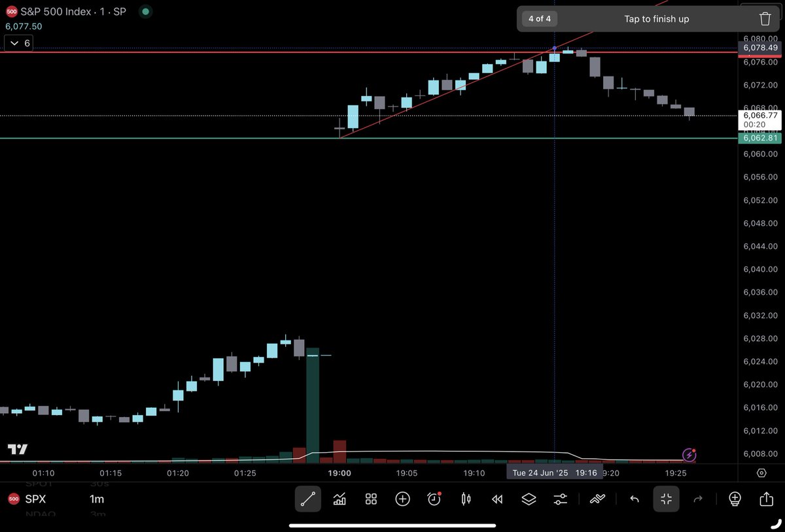Expand the indicator legend showing 6

18,43
